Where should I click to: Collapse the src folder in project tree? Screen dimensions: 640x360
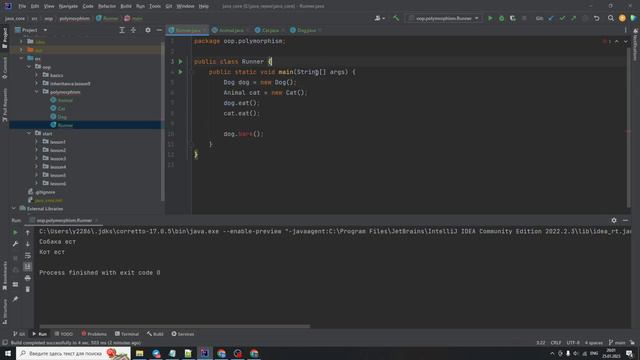coord(21,58)
